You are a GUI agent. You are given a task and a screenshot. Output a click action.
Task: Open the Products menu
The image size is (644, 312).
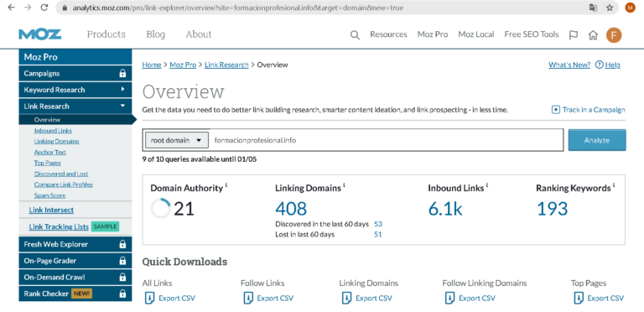[106, 34]
